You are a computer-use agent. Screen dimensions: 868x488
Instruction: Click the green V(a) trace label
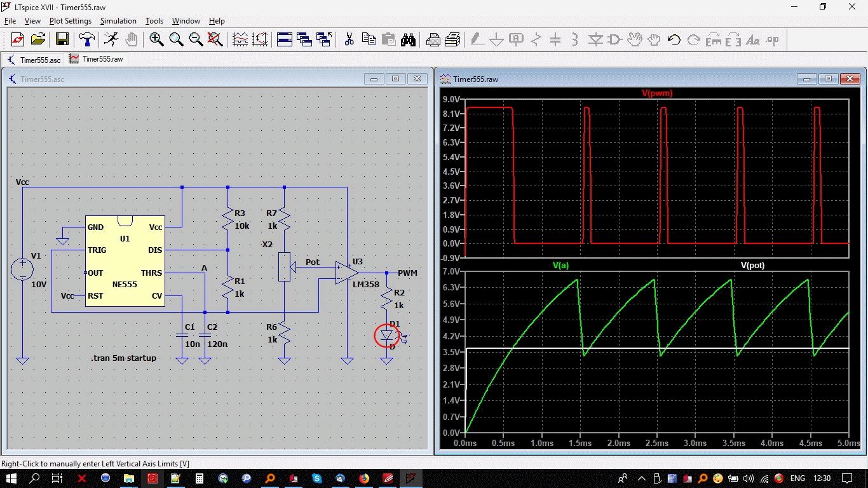[x=561, y=266]
